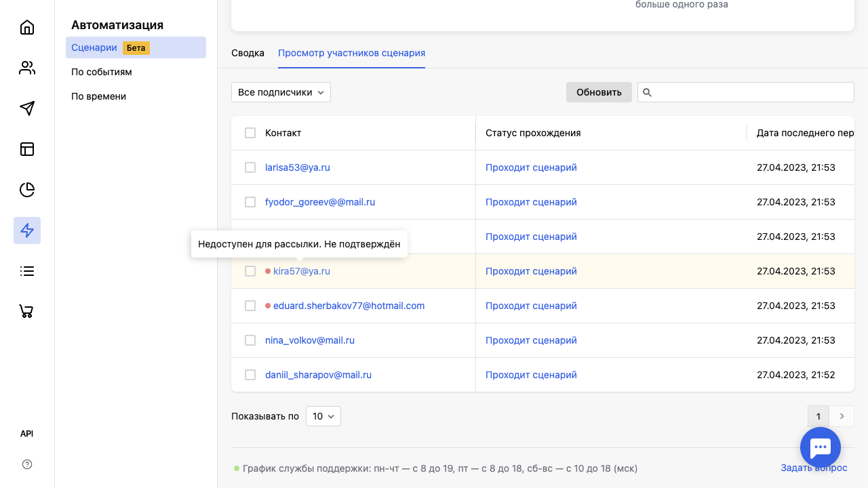Open the home icon in sidebar
The image size is (868, 488).
click(x=27, y=27)
